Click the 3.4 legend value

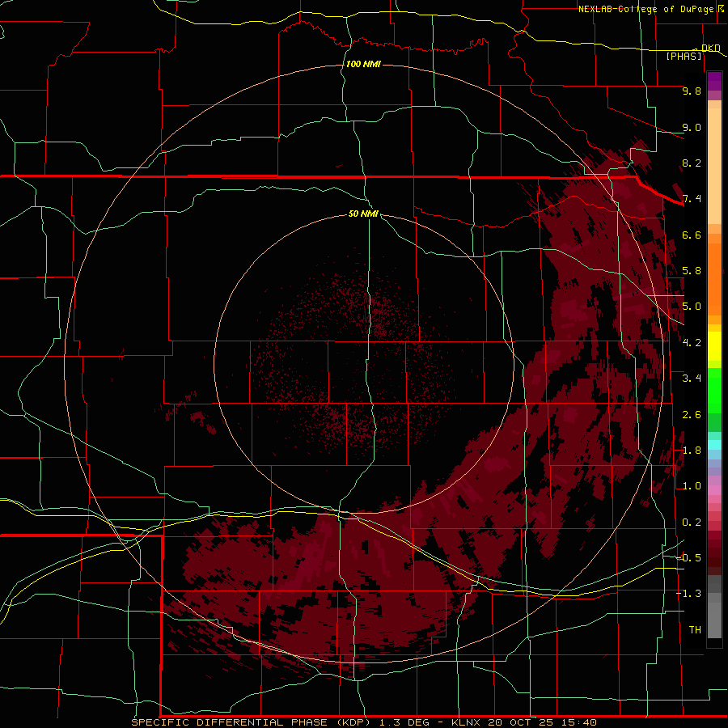click(x=692, y=379)
